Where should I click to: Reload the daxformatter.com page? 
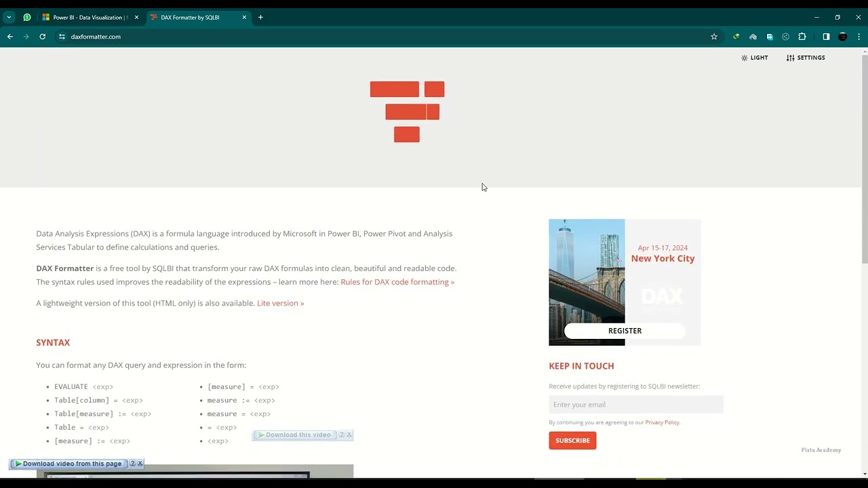coord(43,37)
